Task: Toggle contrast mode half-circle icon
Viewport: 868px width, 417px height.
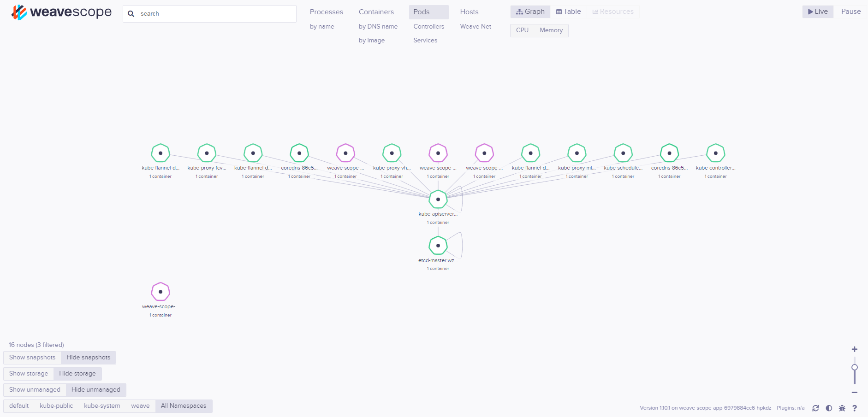Action: tap(829, 408)
